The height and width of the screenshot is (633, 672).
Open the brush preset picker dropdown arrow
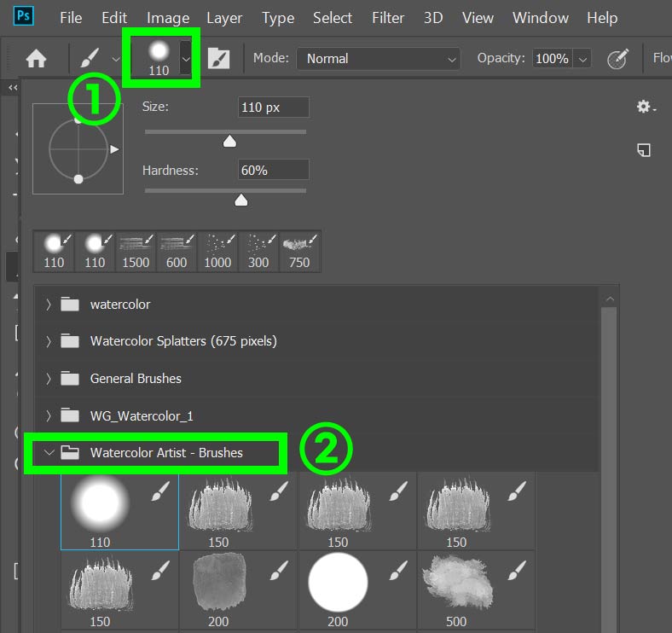pyautogui.click(x=186, y=58)
